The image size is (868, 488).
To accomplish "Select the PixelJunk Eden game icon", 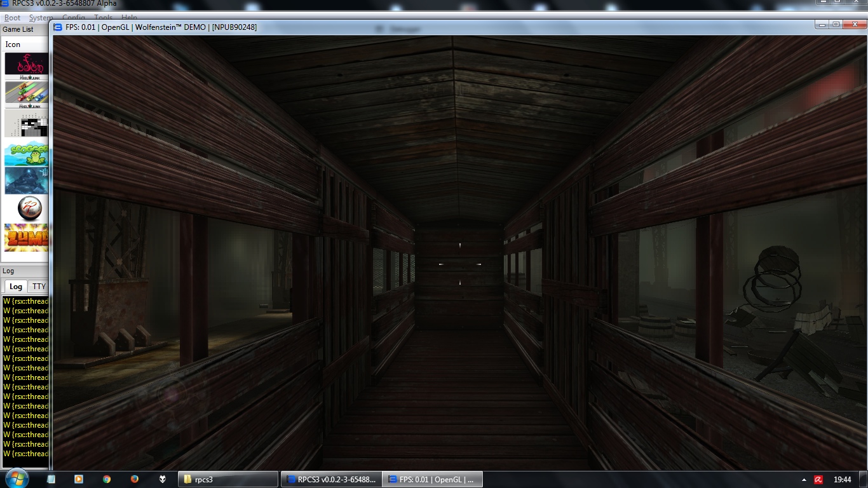I will click(27, 65).
